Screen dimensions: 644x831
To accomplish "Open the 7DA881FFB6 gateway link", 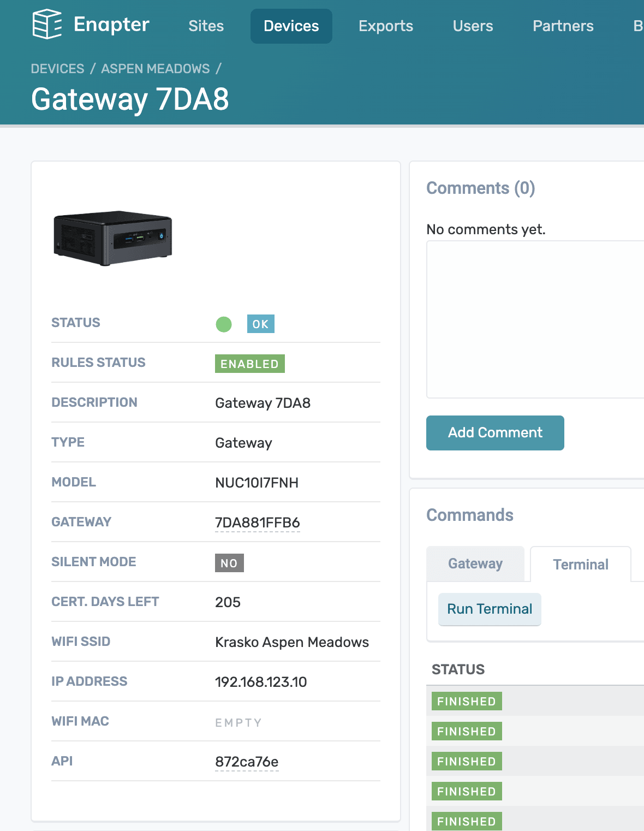I will pos(258,522).
